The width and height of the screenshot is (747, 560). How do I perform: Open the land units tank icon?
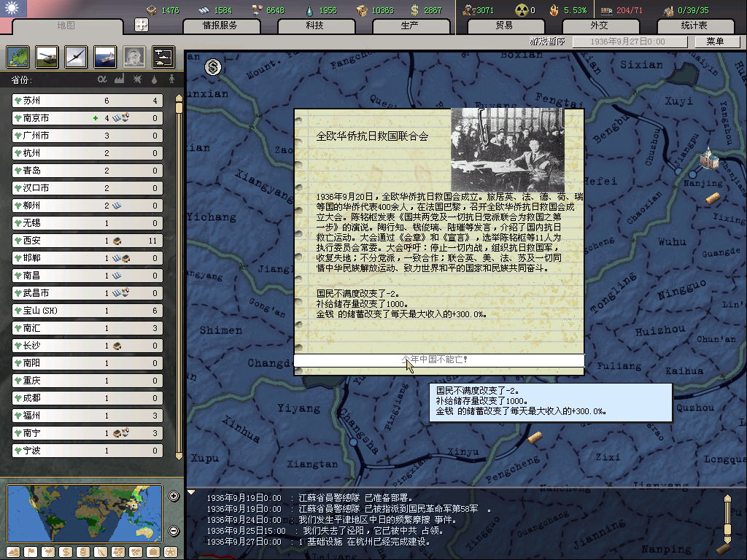coord(47,57)
